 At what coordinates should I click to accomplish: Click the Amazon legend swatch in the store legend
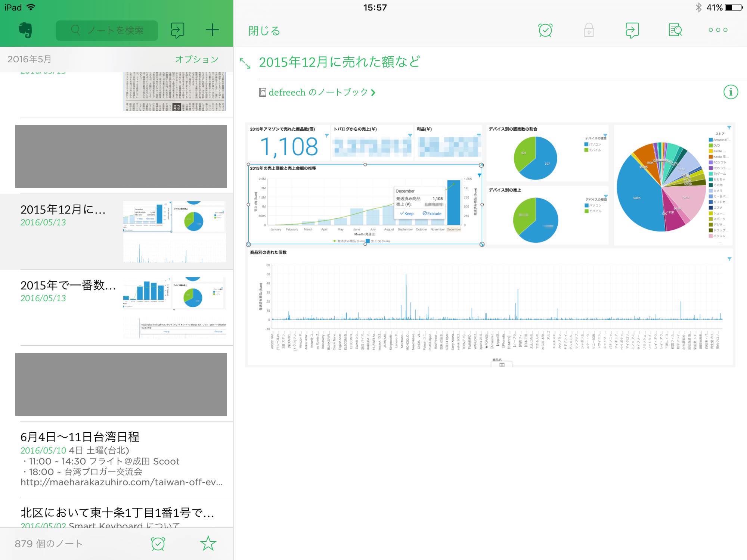tap(711, 140)
